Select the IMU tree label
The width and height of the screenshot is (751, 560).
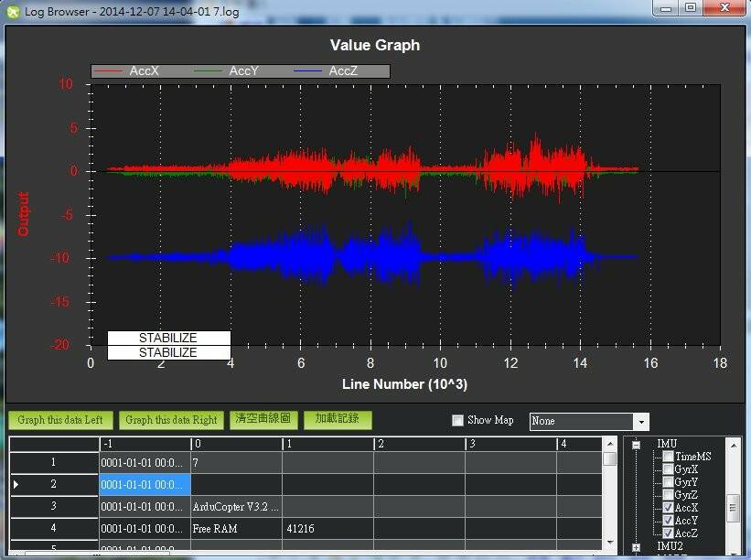pos(667,444)
